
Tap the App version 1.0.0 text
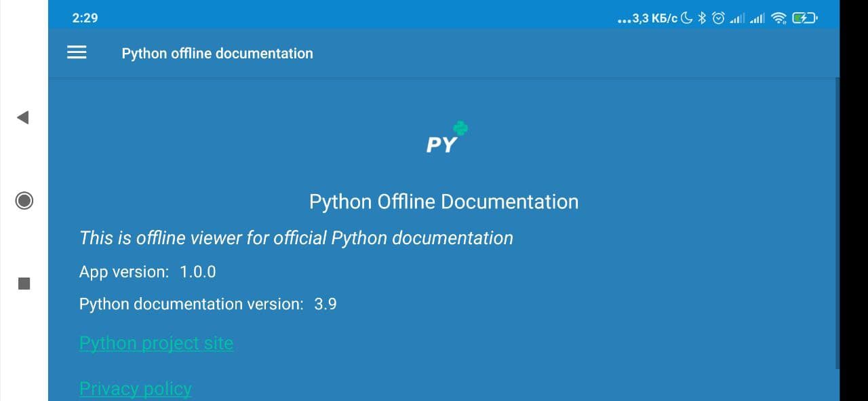pos(147,272)
